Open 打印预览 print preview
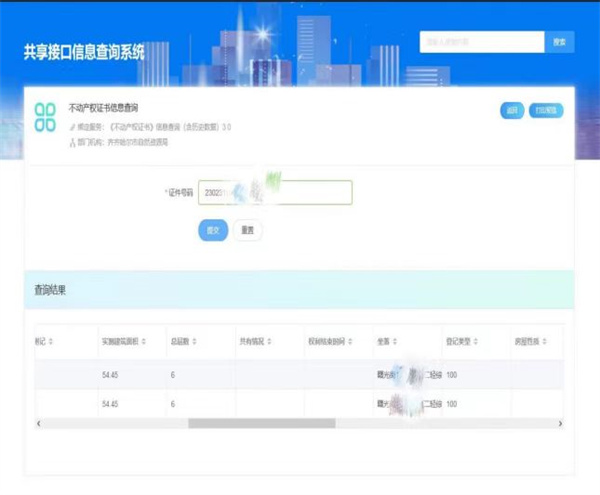Screen dimensions: 600x495 (x=546, y=111)
